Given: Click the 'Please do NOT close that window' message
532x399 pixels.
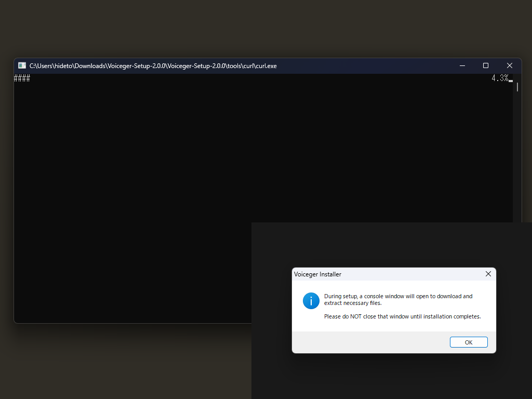Looking at the screenshot, I should (x=403, y=316).
